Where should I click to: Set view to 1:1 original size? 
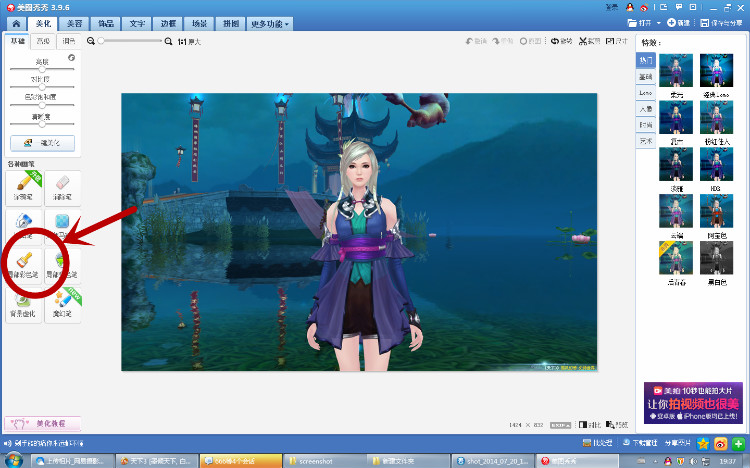point(189,42)
